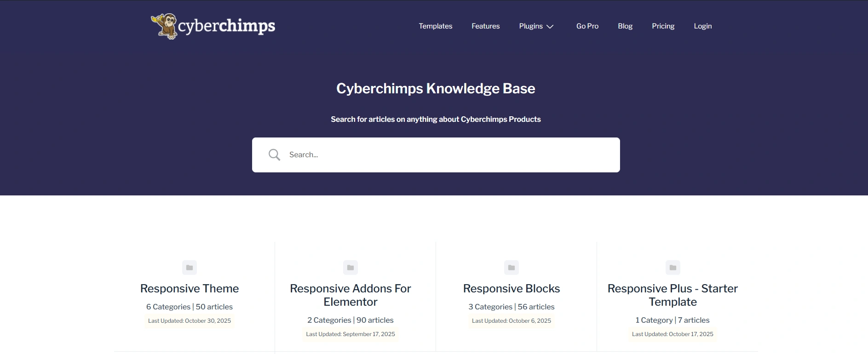Expand the Plugins dropdown chevron
Screen dimensions: 868x354
pyautogui.click(x=550, y=27)
